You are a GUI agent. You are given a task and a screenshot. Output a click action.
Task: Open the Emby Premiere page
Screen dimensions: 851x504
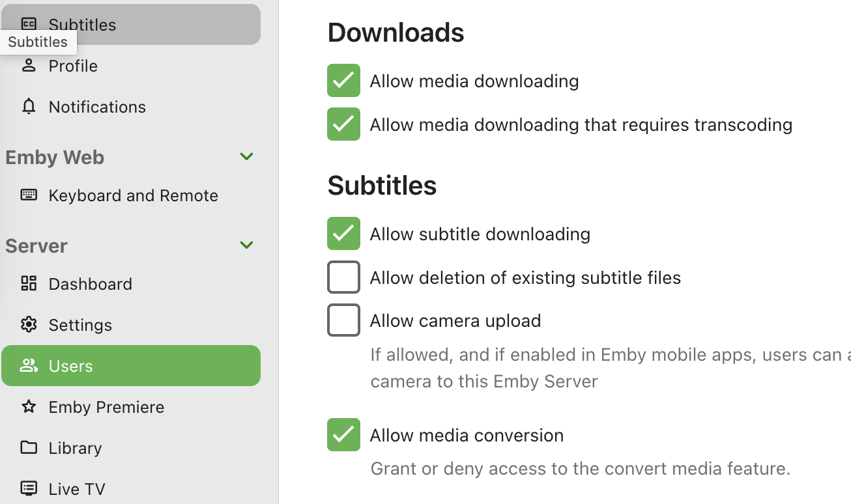coord(106,406)
